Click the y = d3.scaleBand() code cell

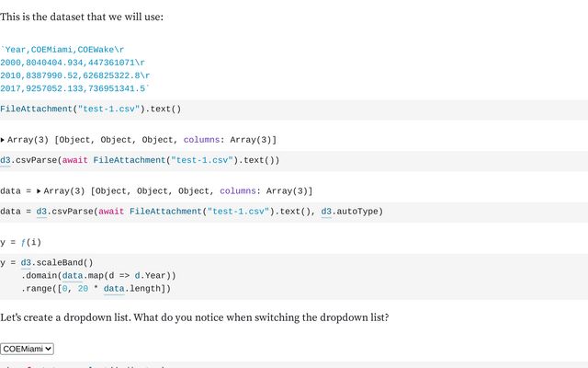[x=294, y=276]
